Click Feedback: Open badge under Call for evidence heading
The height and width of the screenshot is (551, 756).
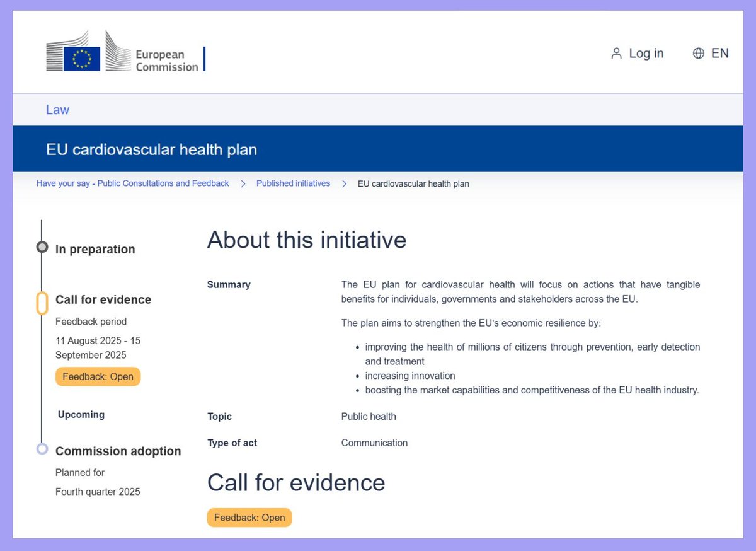tap(249, 518)
